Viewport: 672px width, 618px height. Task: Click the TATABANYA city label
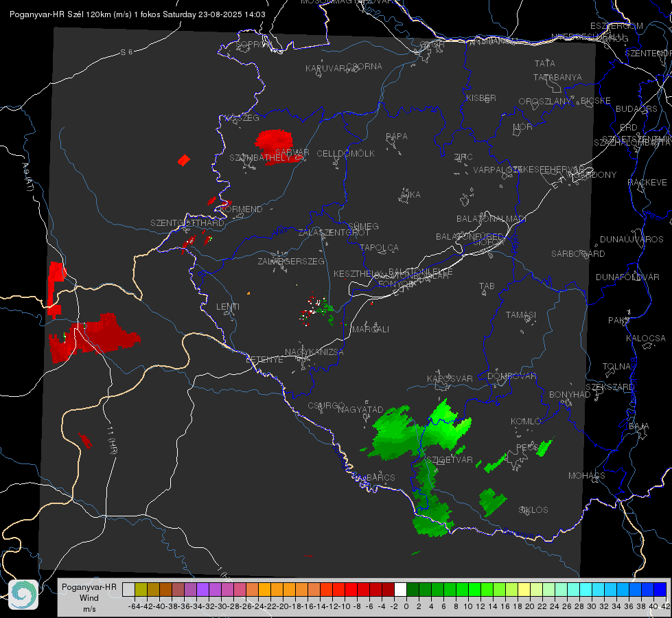pos(557,78)
